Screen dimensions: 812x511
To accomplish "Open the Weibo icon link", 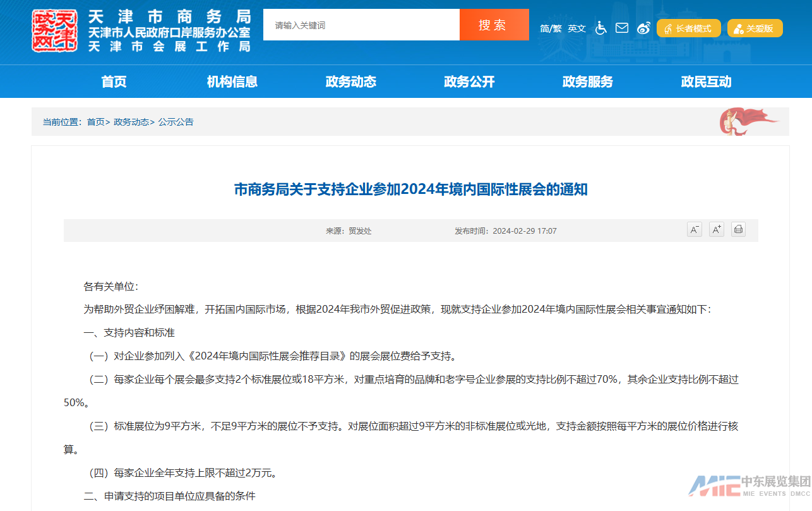I will tap(643, 28).
